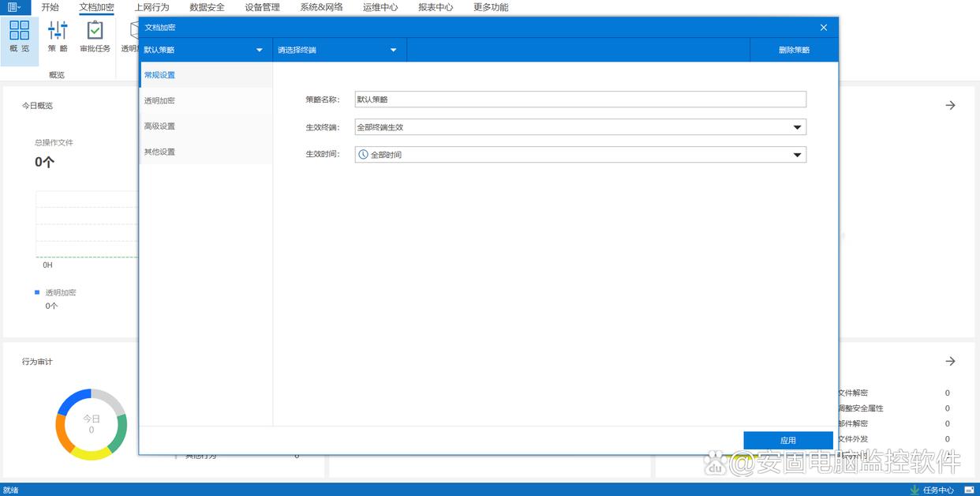980x496 pixels.
Task: Go to 高级设置 in the sidebar
Action: [159, 126]
